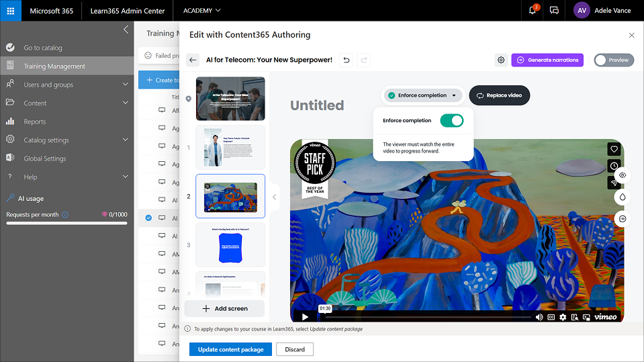Click the Replace video button
The image size is (644, 362).
click(x=499, y=95)
